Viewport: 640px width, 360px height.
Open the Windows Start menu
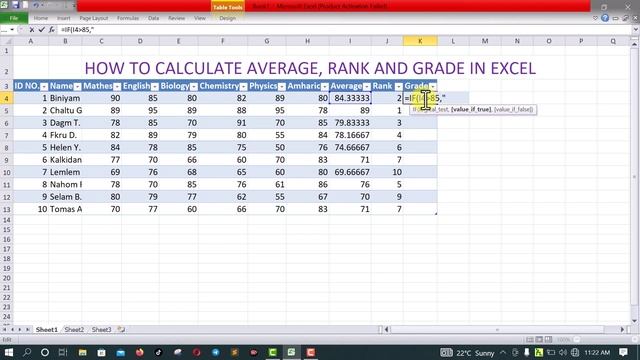coord(8,352)
